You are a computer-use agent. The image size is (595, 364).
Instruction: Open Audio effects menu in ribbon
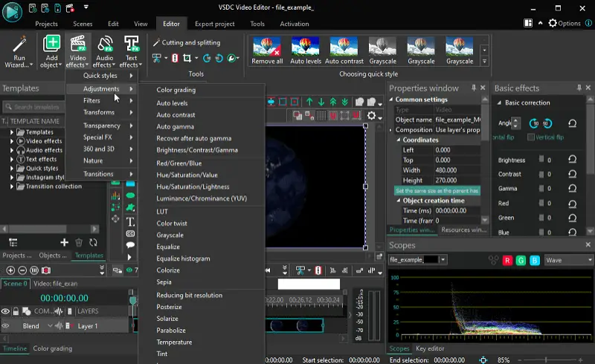click(104, 52)
